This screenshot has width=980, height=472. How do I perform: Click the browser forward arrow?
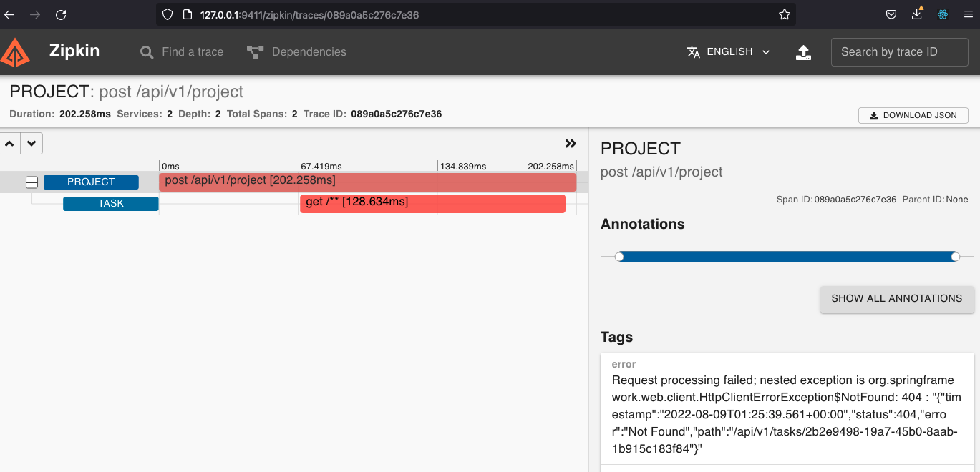35,14
